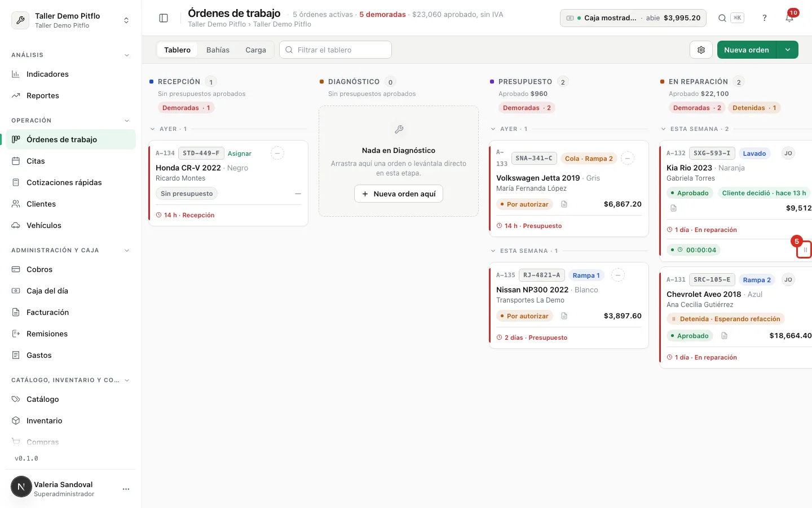This screenshot has height=508, width=812.
Task: Click Asignar on order A-134
Action: click(x=240, y=154)
